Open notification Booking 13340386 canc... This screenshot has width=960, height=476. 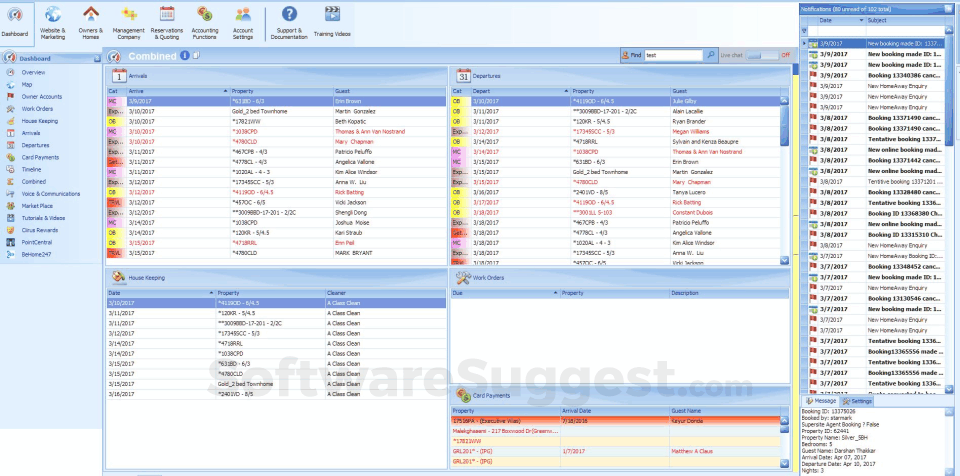click(x=876, y=75)
